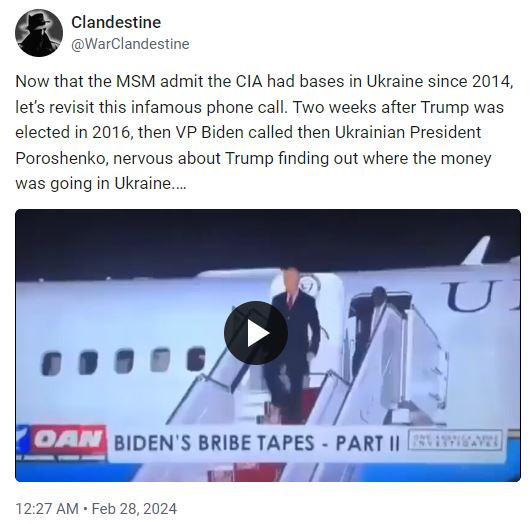Open the Clandestine profile avatar
This screenshot has width=531, height=524.
39,33
